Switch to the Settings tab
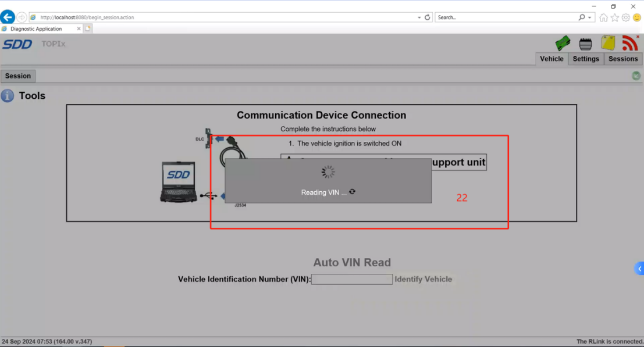Screen dimensions: 644x347 pyautogui.click(x=585, y=59)
